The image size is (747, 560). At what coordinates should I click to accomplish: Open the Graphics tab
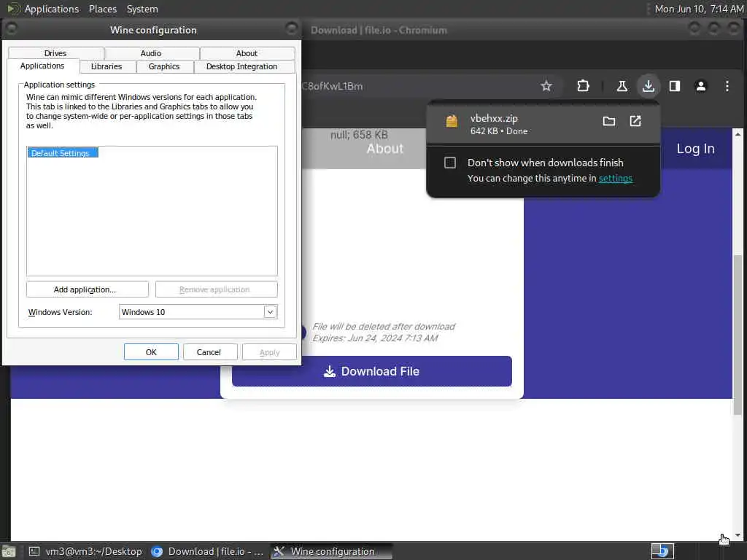(164, 66)
